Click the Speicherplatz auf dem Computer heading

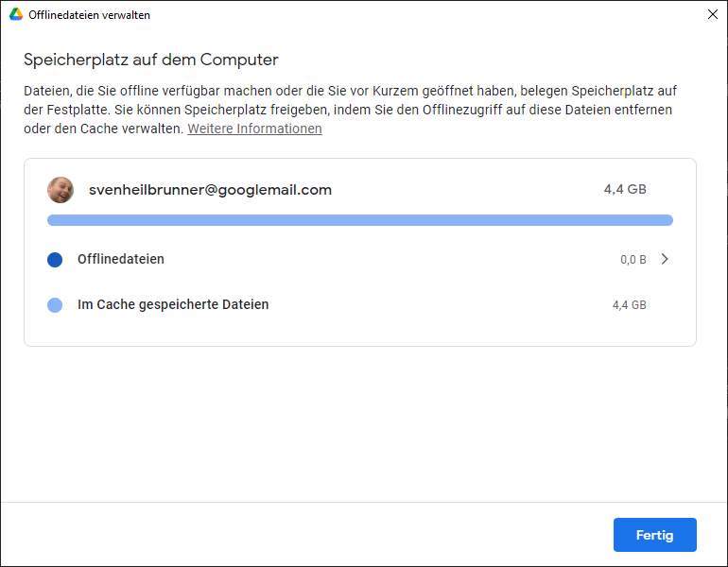[x=151, y=60]
